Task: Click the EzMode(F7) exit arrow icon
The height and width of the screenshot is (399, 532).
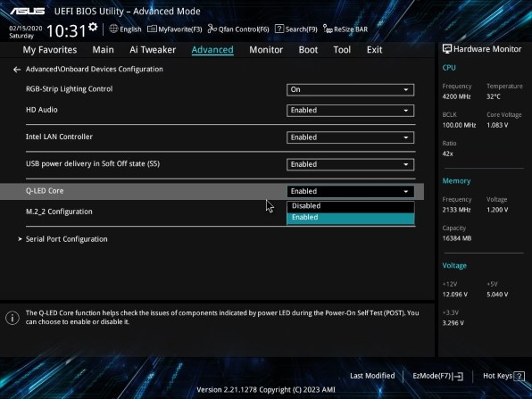Action: click(x=457, y=376)
